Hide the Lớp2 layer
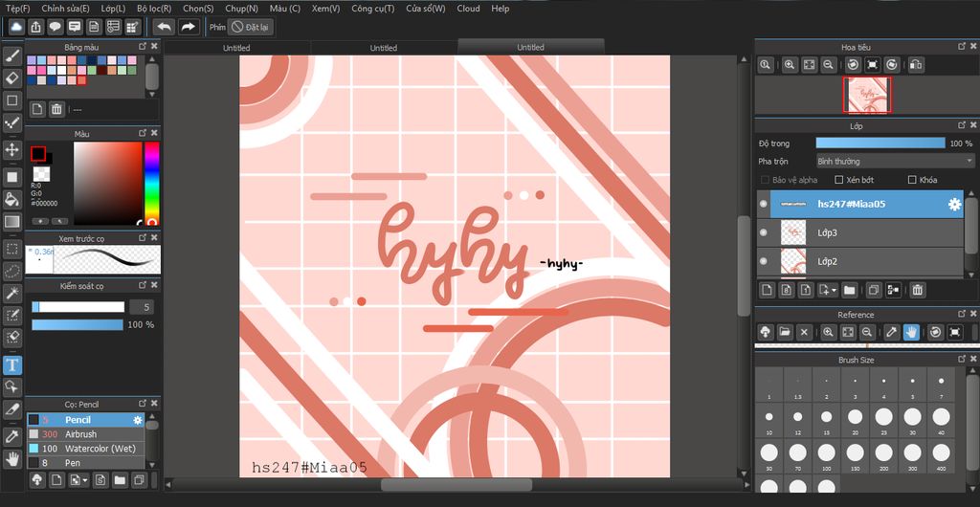 (x=763, y=261)
